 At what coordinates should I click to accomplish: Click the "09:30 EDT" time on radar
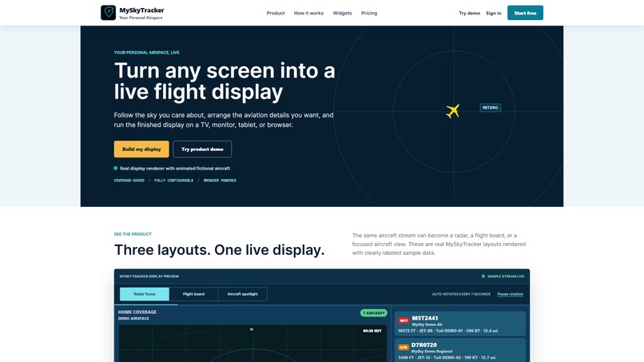372,331
